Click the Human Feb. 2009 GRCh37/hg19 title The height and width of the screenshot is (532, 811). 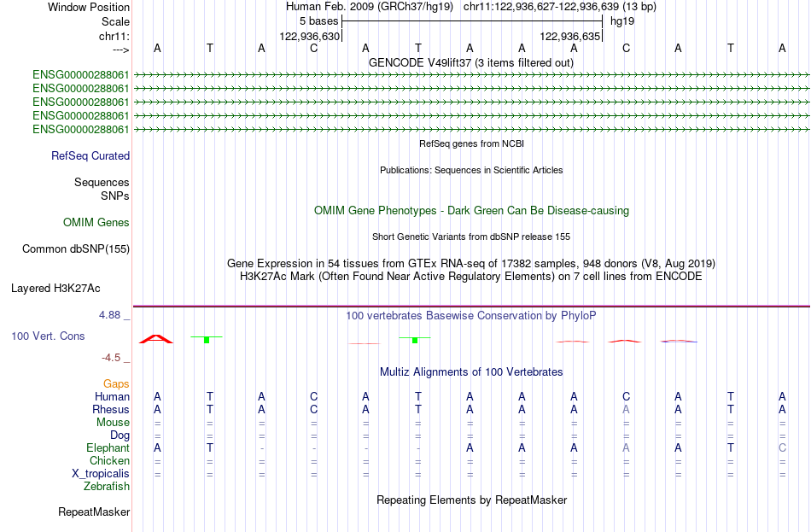pyautogui.click(x=370, y=7)
